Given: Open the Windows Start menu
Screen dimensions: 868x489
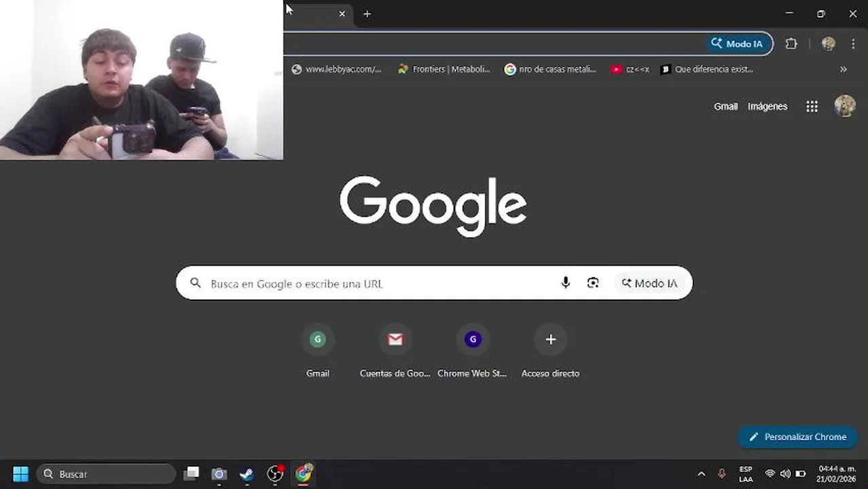Looking at the screenshot, I should [21, 473].
